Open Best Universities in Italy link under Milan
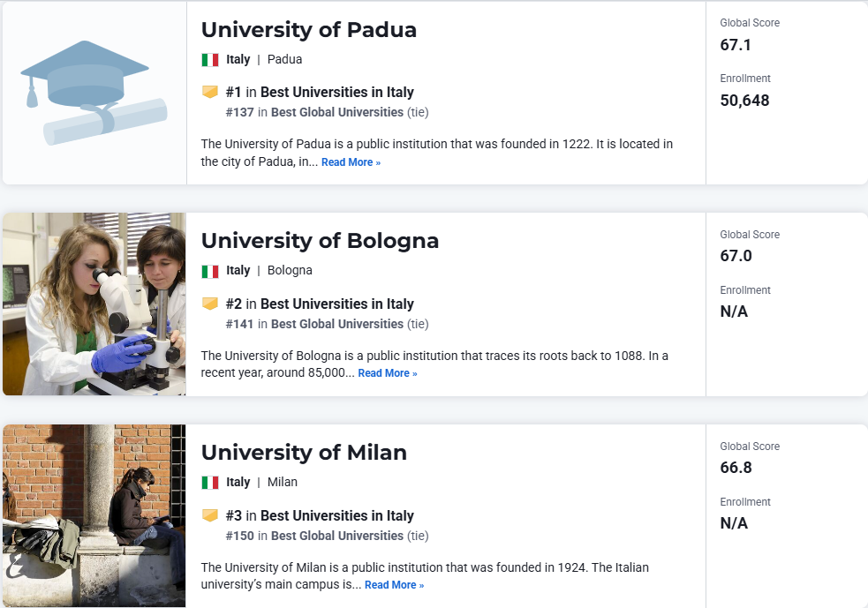The width and height of the screenshot is (868, 608). point(337,515)
